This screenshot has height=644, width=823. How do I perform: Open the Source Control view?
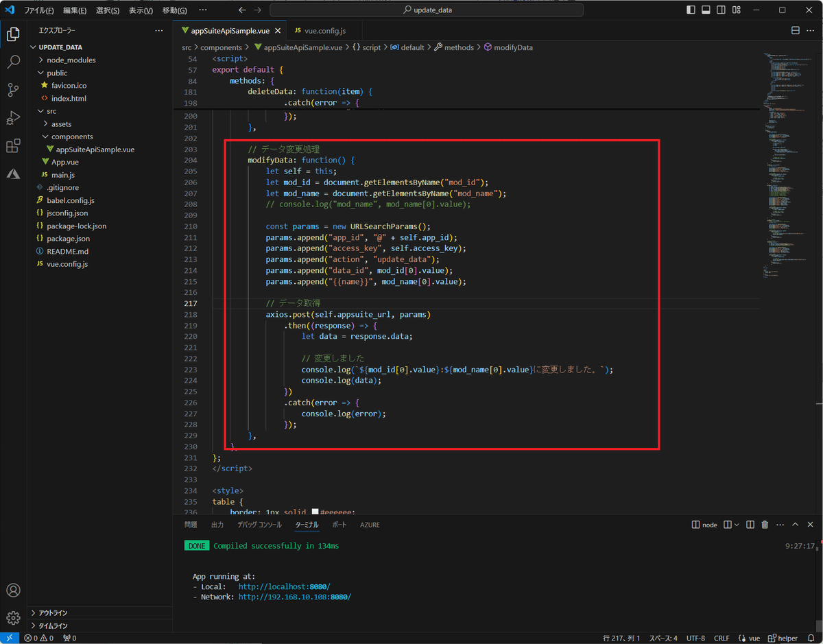(x=13, y=90)
